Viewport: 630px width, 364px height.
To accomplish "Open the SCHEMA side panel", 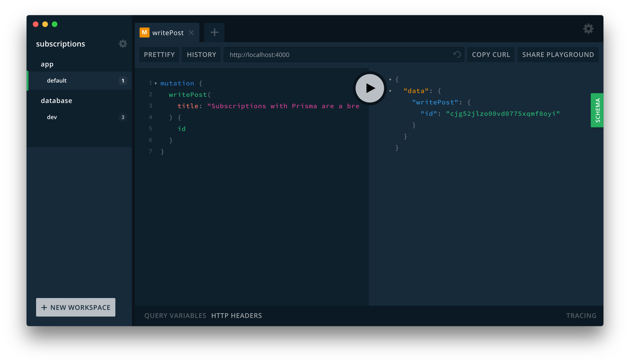I will click(x=597, y=110).
